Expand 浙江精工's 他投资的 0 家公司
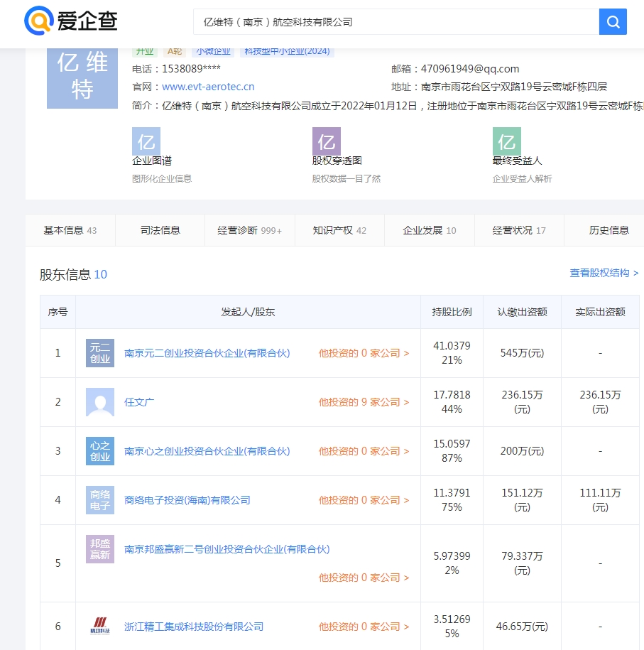The height and width of the screenshot is (650, 644). point(364,627)
